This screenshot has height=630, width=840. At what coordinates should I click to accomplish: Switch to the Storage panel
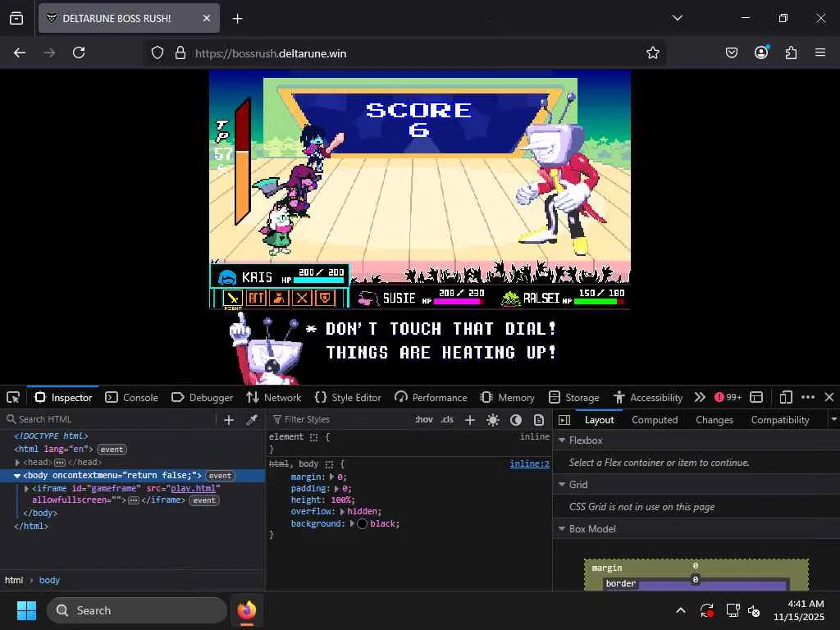pyautogui.click(x=573, y=398)
